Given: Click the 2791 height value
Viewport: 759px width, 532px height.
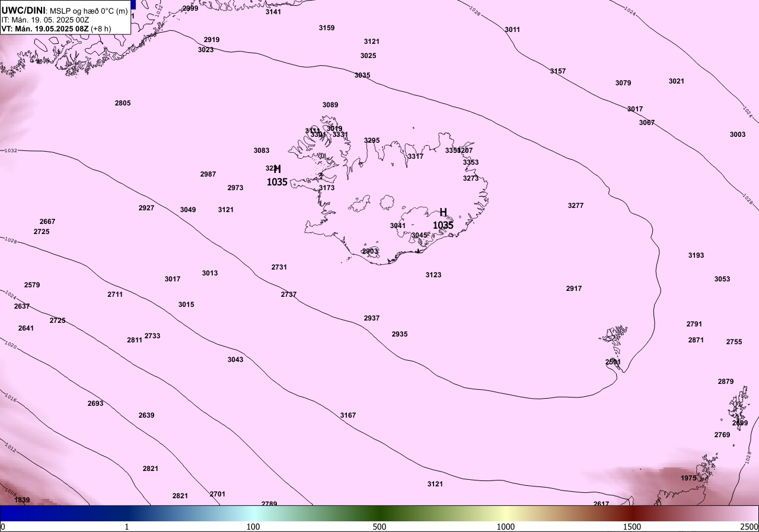Looking at the screenshot, I should coord(694,324).
